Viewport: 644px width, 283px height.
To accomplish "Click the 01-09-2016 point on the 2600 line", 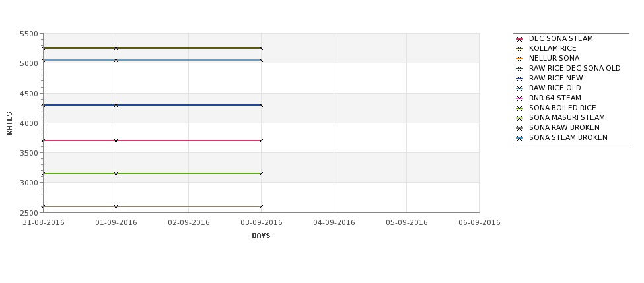I will (116, 206).
